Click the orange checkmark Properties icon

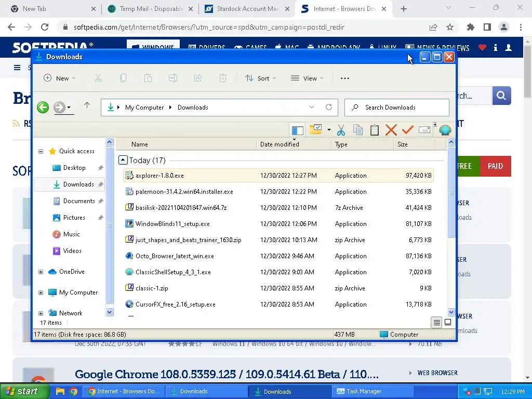[407, 130]
